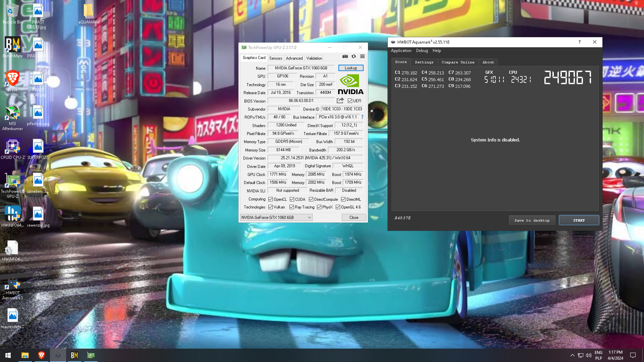Select the Score tab in Aquamark
The image size is (644, 362).
point(401,62)
